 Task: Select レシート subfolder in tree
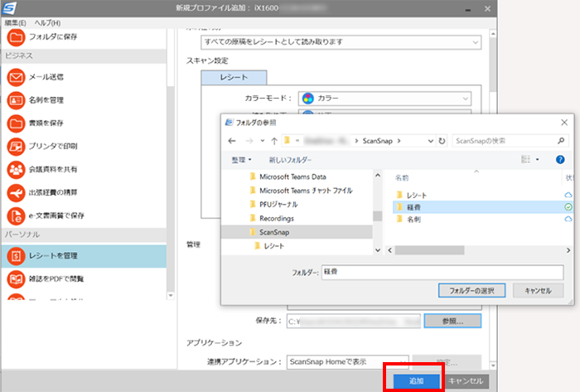pos(273,246)
